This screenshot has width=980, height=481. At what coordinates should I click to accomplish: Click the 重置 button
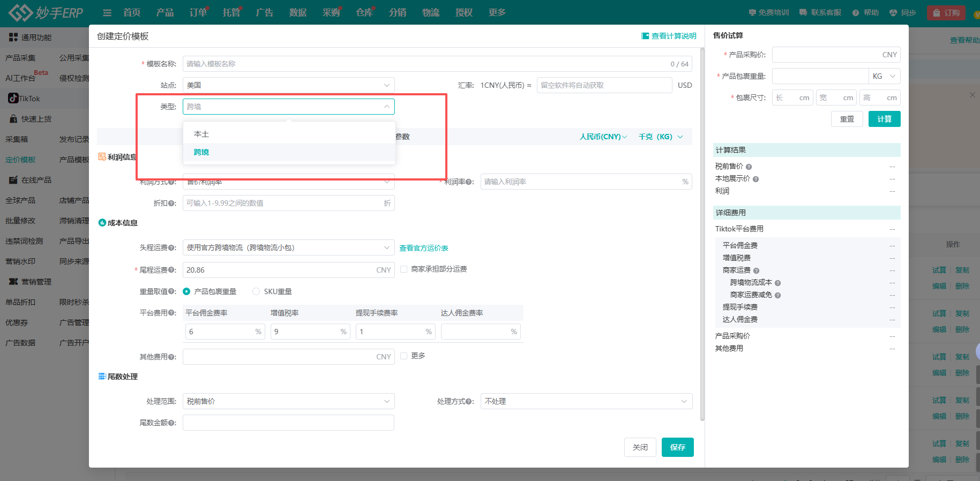coord(847,119)
